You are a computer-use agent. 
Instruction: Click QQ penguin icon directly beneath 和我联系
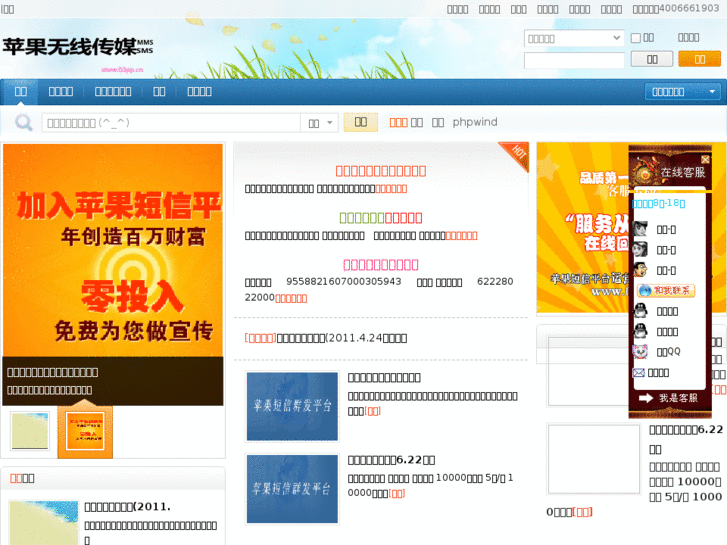coord(640,310)
